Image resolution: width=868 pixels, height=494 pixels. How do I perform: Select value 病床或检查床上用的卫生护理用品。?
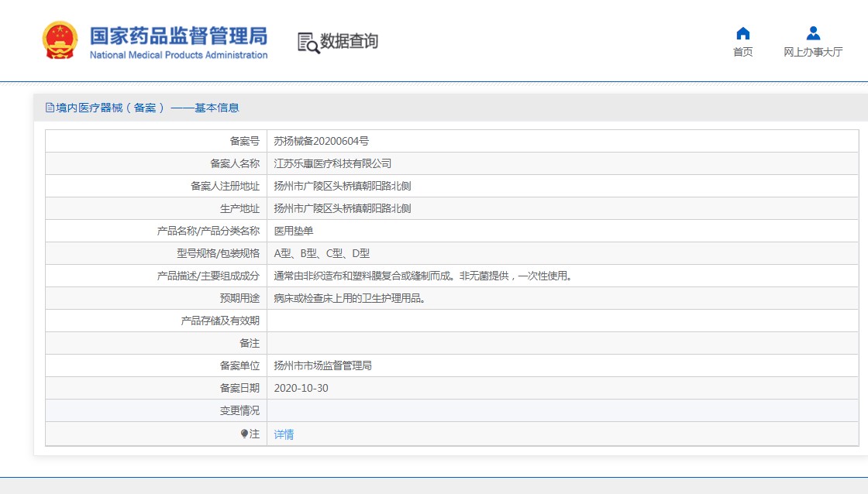click(x=350, y=299)
